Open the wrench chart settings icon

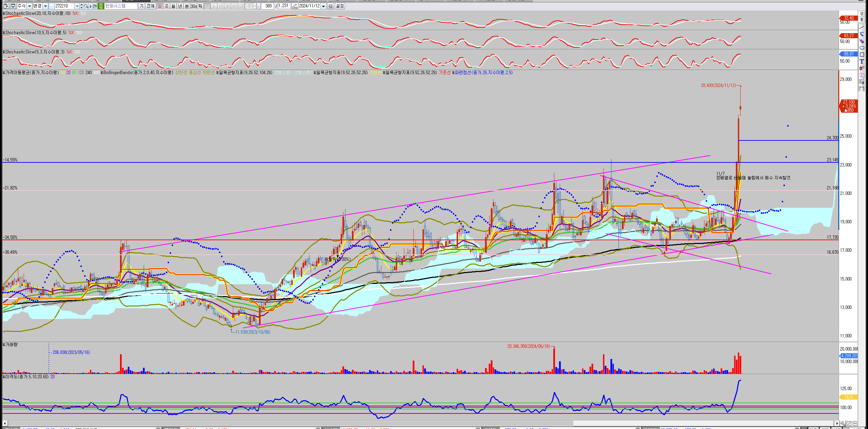tap(843, 424)
